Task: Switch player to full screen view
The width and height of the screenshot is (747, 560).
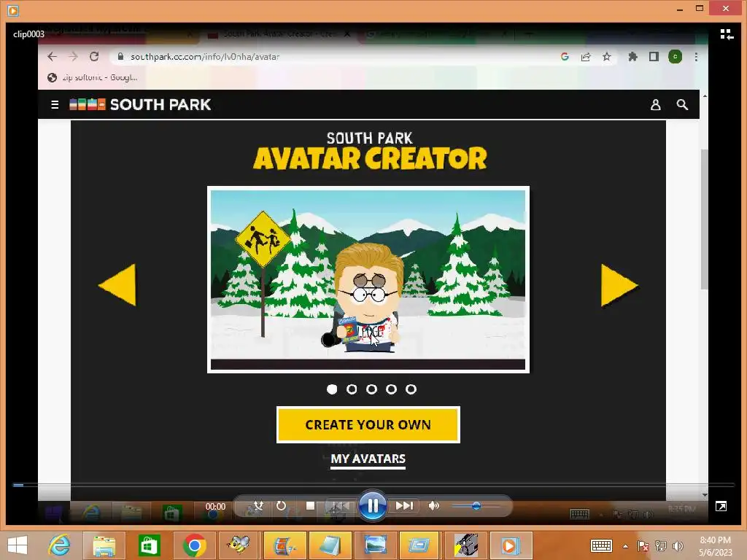Action: click(x=721, y=506)
